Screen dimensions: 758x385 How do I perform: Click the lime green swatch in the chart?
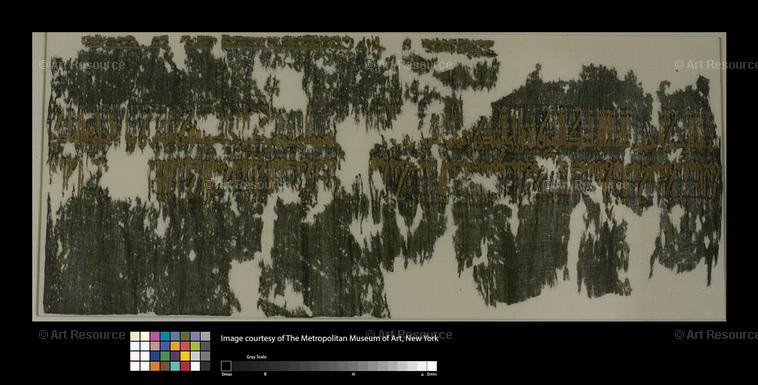point(195,346)
